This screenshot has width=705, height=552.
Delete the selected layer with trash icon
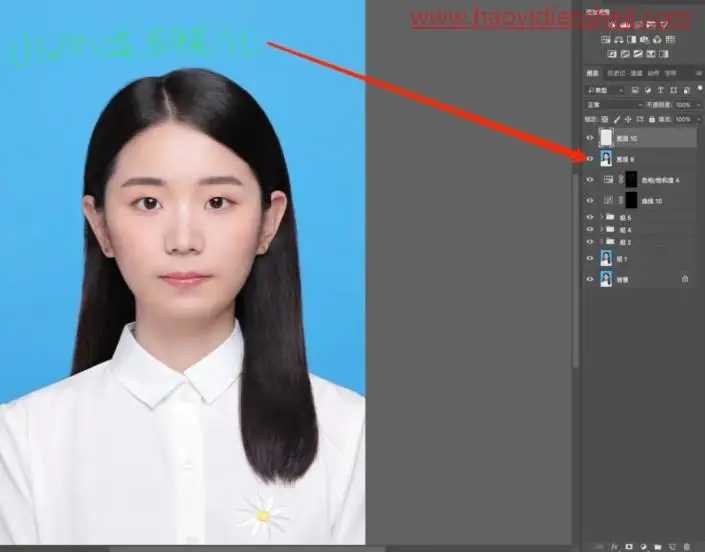[687, 547]
